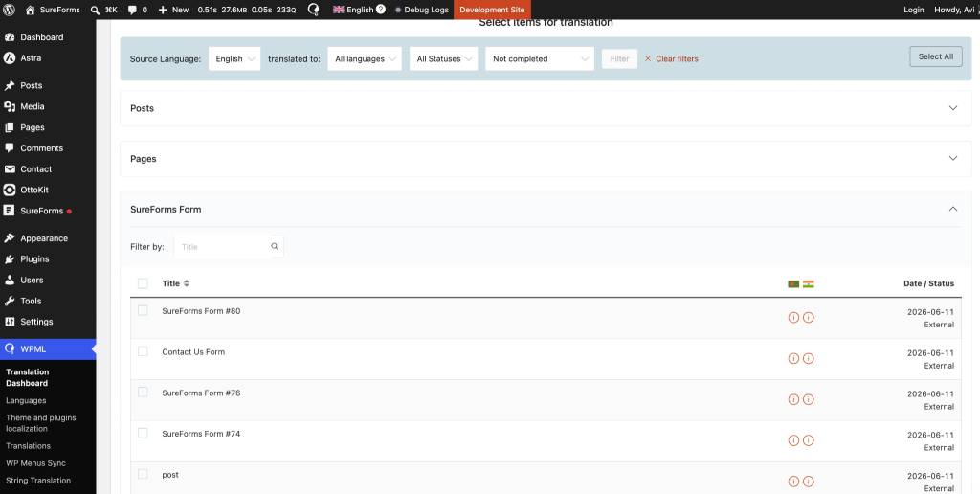This screenshot has height=494, width=980.
Task: Click the Select All button
Action: [936, 56]
